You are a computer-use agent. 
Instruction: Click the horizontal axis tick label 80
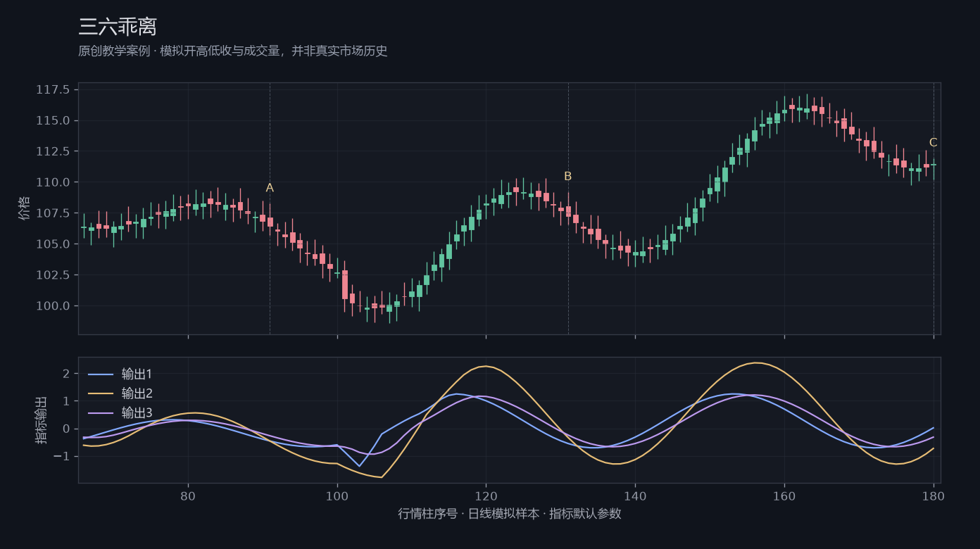click(x=188, y=496)
